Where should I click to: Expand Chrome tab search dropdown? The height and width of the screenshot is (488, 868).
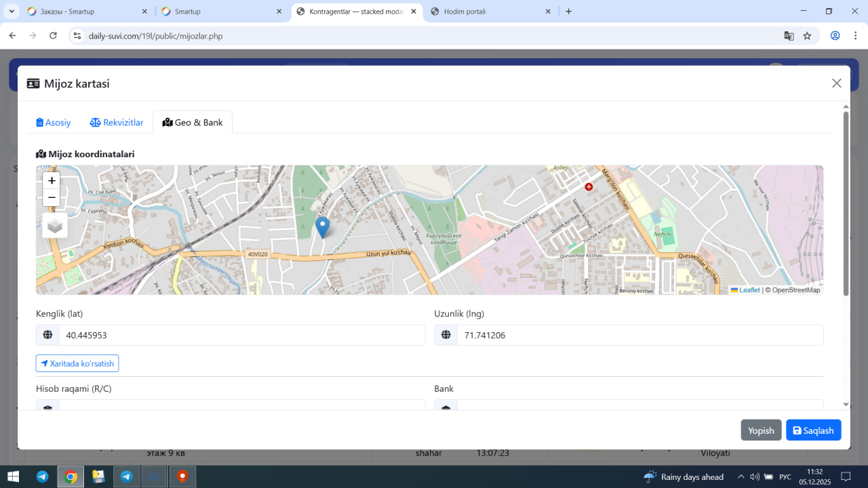coord(12,12)
